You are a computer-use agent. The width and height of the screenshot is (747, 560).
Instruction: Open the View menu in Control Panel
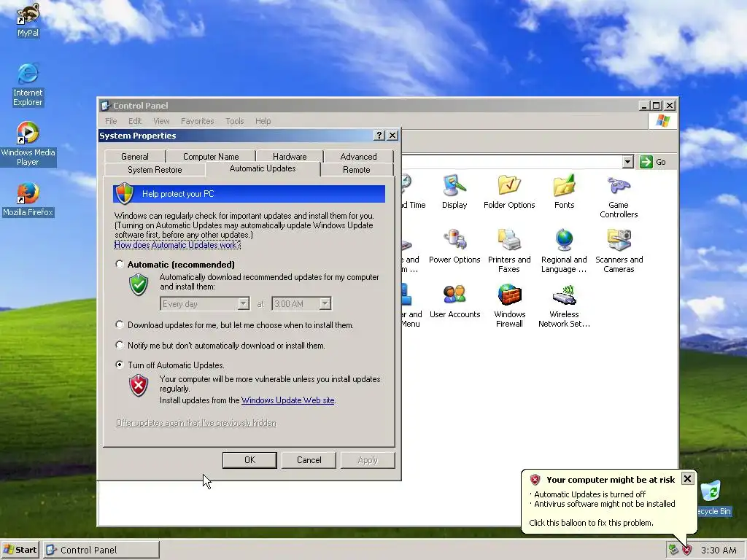(x=161, y=121)
